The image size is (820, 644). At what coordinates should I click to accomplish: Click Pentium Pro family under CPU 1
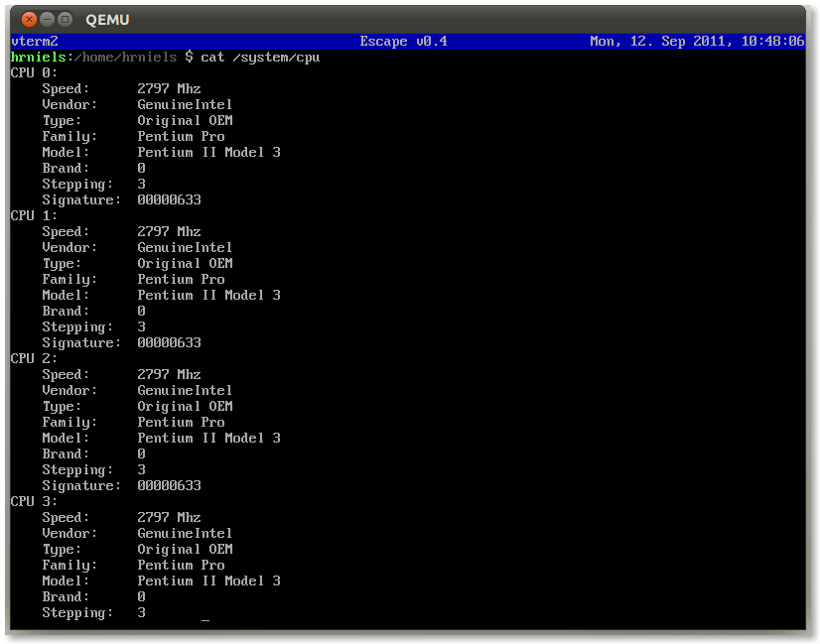pyautogui.click(x=181, y=279)
